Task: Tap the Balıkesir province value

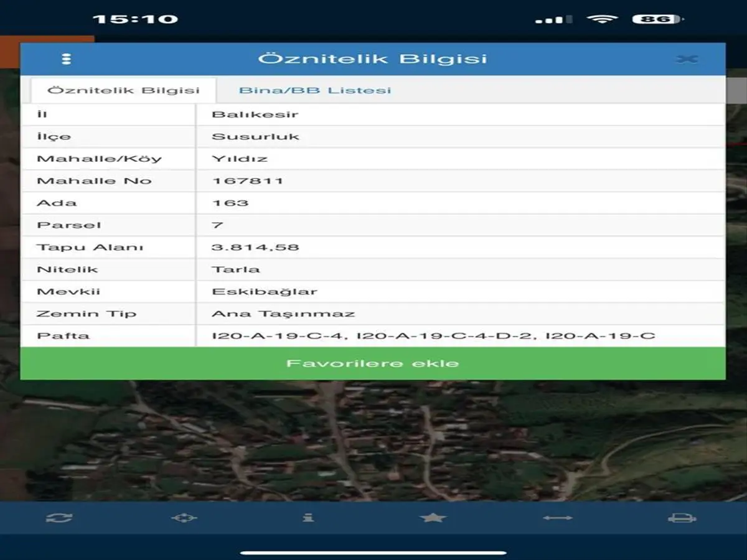Action: point(255,114)
